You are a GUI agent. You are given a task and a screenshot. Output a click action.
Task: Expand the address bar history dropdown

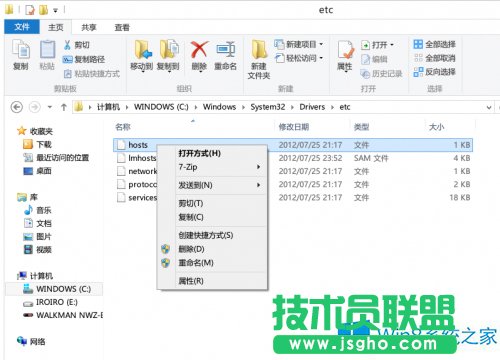(x=489, y=107)
